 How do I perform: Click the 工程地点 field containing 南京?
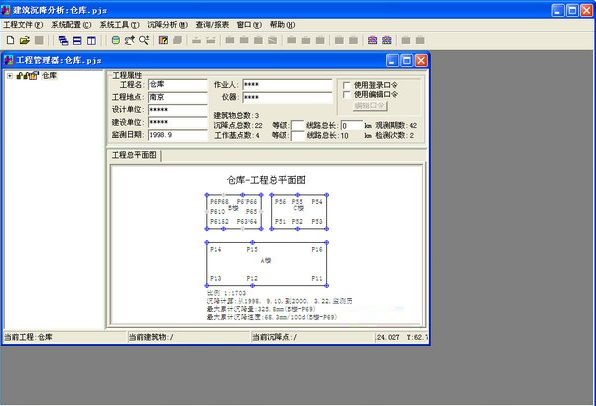(x=178, y=97)
